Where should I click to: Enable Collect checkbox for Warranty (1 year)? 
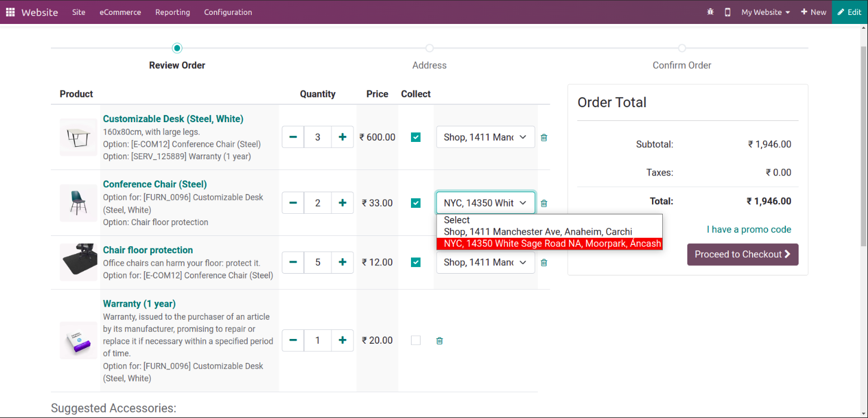tap(416, 340)
